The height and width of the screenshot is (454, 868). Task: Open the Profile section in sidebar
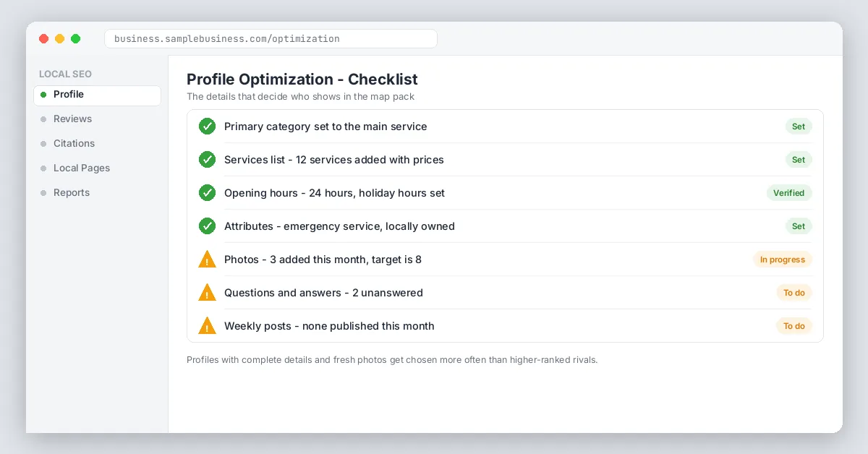[x=97, y=95]
